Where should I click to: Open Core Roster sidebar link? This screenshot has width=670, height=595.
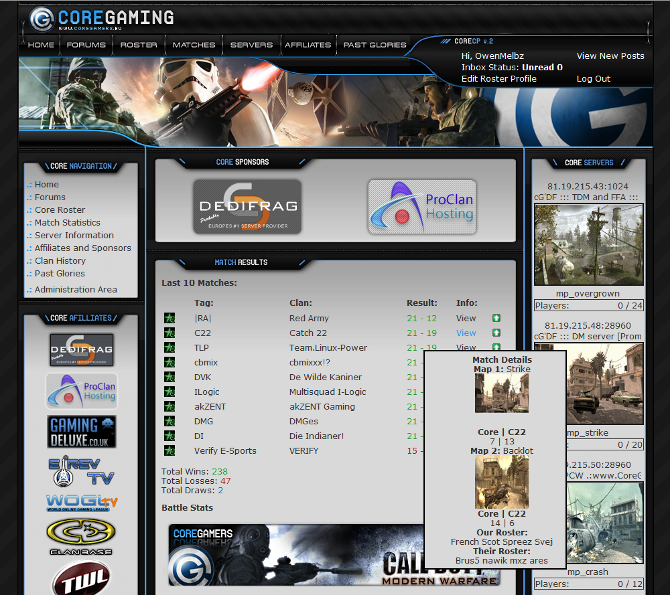point(60,210)
